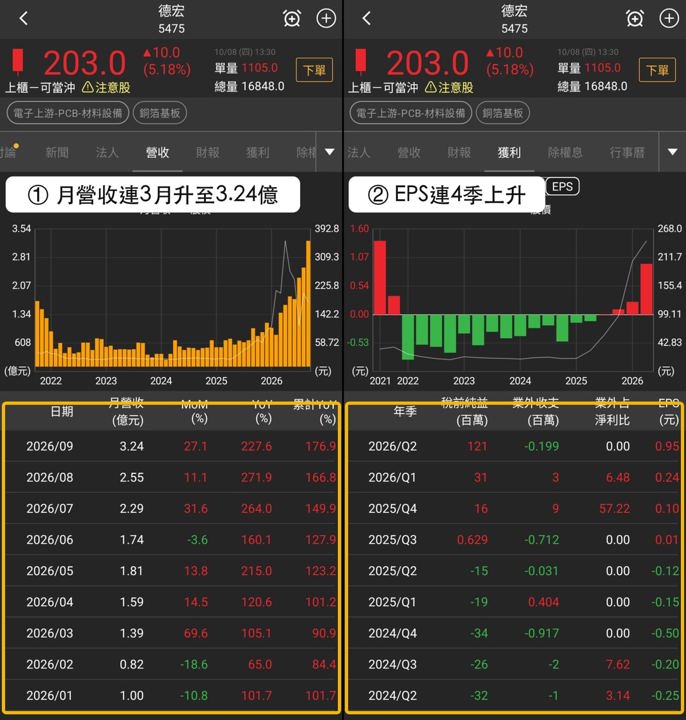Open 銅箔基板 tag on left screen
This screenshot has height=720, width=686.
160,113
